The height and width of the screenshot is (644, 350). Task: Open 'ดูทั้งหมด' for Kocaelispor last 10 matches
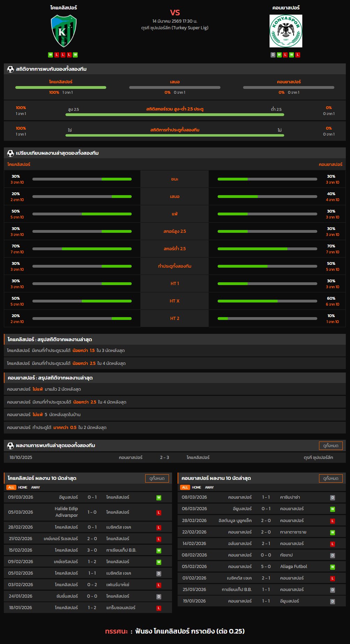[157, 478]
